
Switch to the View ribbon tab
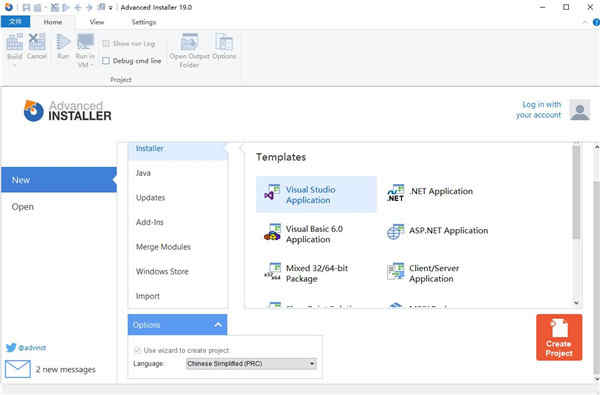[97, 22]
